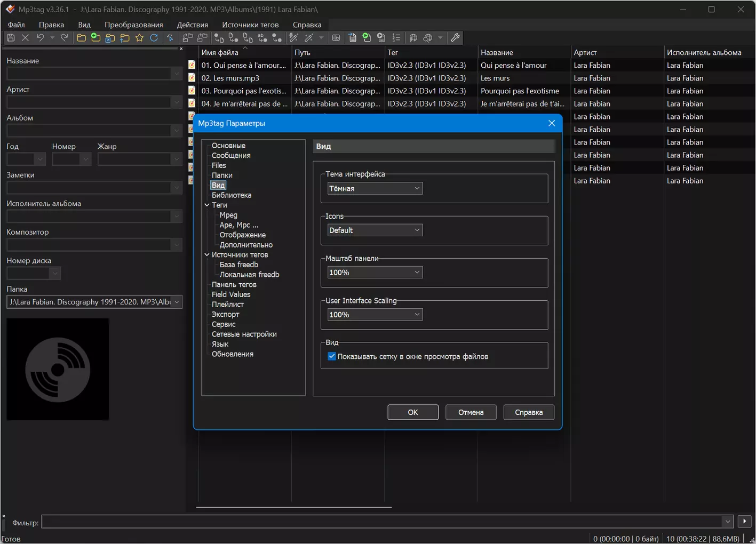Open the 'Источники тегов' menu in menu bar
Viewport: 756px width, 544px height.
250,25
